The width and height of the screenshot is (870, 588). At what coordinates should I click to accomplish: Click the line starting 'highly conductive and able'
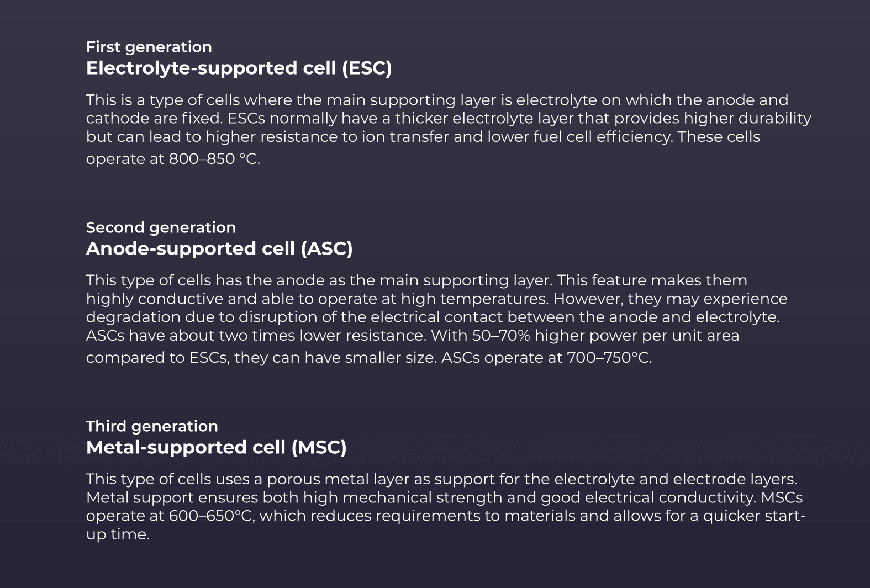coord(437,299)
